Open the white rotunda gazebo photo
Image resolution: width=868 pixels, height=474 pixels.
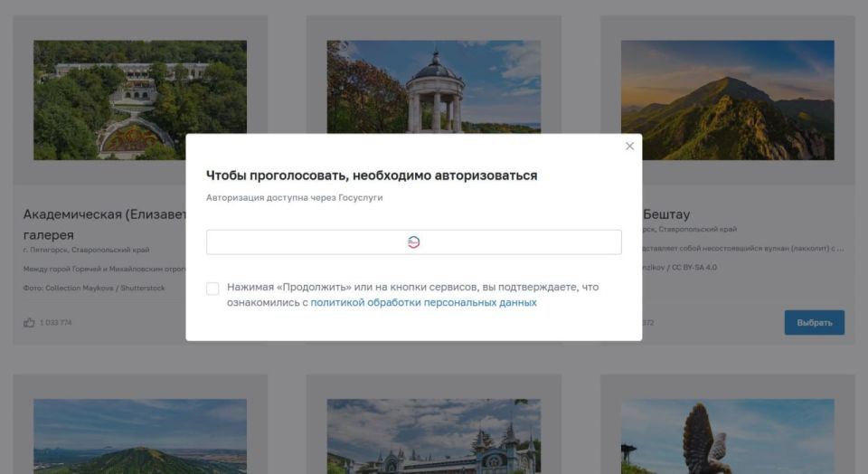coord(433,87)
